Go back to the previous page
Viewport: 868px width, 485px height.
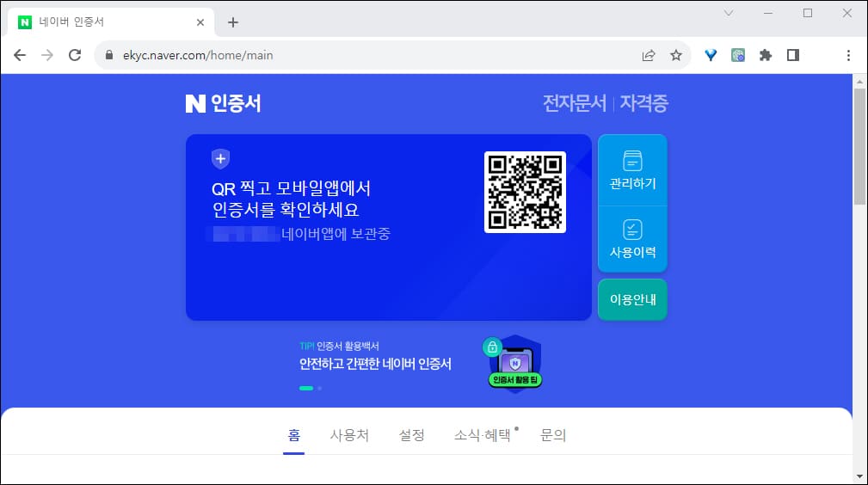(20, 55)
